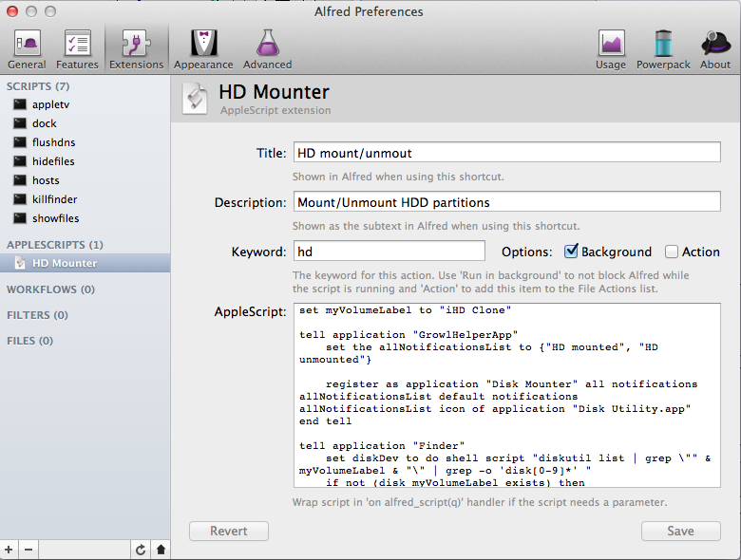Open the General preferences pane
Image resolution: width=741 pixels, height=560 pixels.
click(27, 49)
